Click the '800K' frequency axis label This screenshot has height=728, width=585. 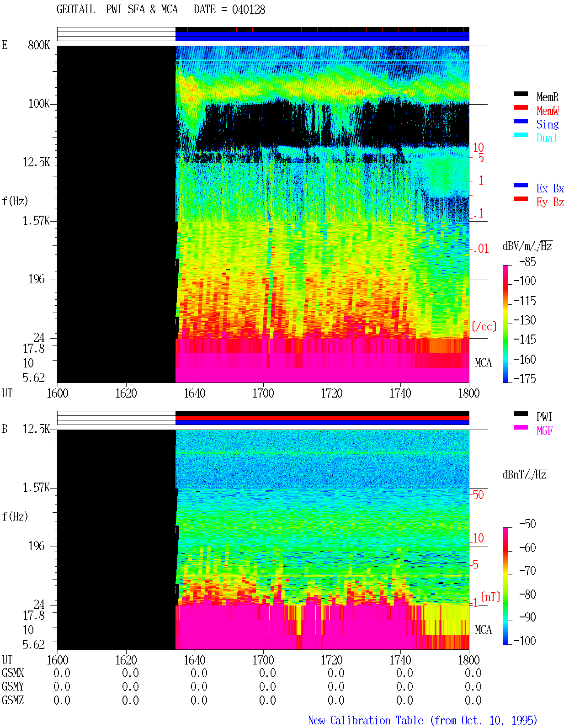click(39, 45)
